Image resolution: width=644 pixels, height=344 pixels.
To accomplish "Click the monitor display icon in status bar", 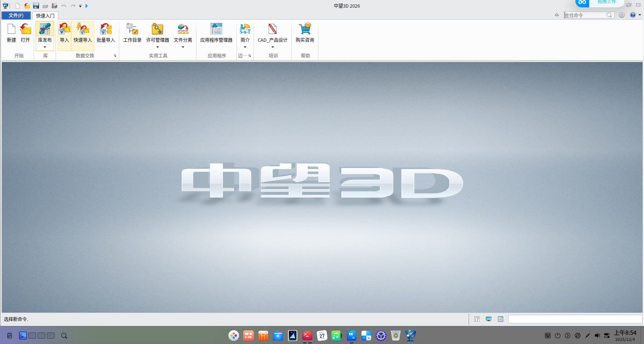I will click(489, 319).
